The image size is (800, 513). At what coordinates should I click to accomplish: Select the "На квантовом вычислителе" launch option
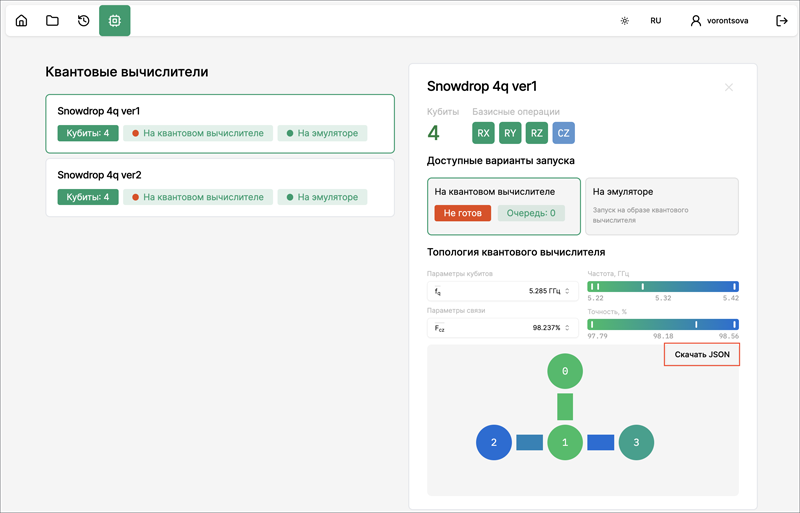(504, 204)
